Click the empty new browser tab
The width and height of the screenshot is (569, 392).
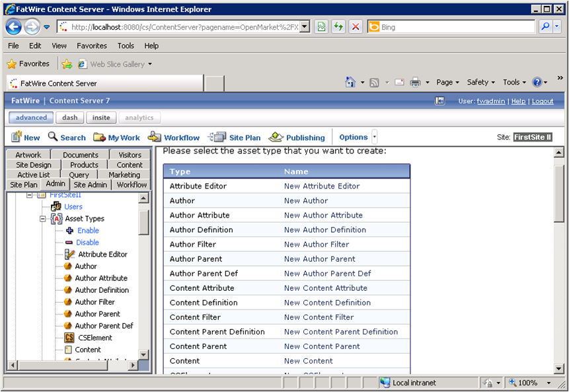pos(214,83)
